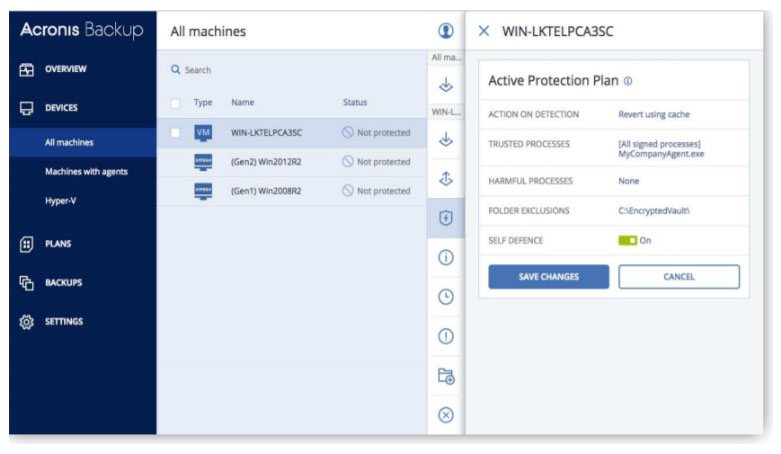
Task: Sort by the Name column header
Action: (243, 103)
